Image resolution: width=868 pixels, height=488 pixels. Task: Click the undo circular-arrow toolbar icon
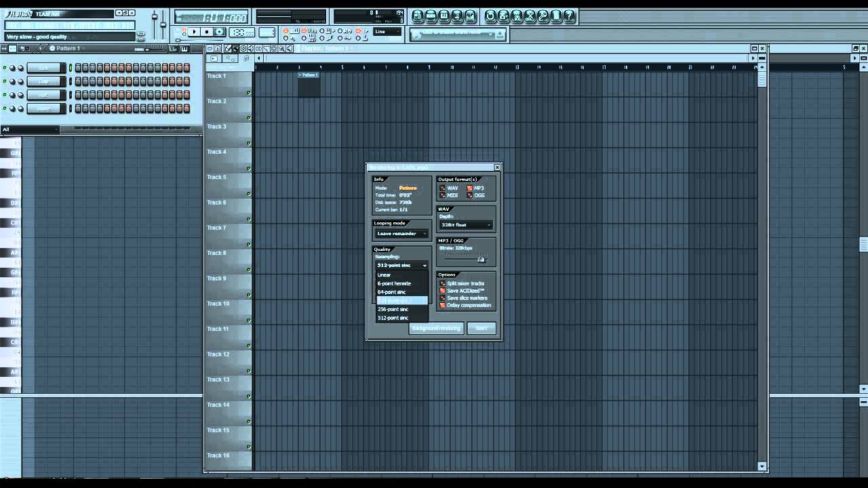tap(490, 16)
